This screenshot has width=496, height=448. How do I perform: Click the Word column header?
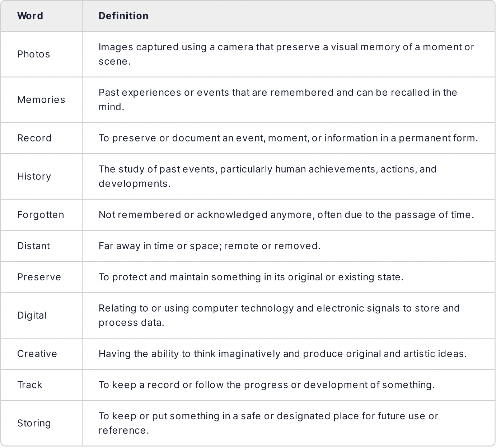pos(30,16)
